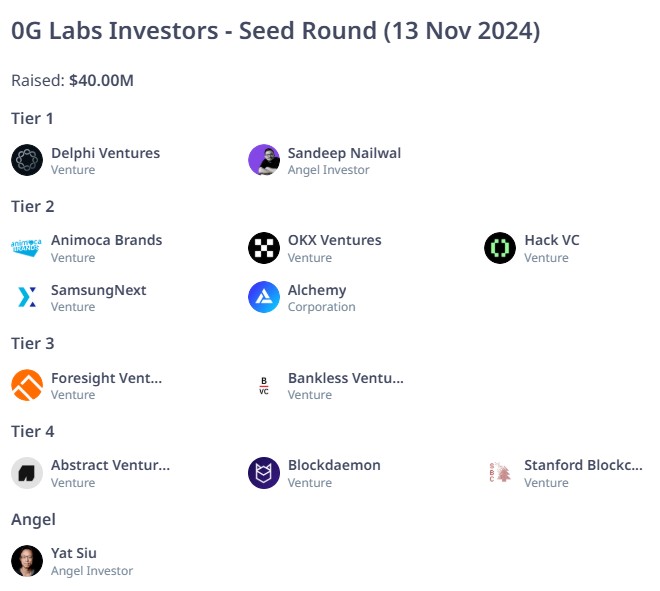
Task: Click the blue Alchemy logo
Action: click(264, 297)
